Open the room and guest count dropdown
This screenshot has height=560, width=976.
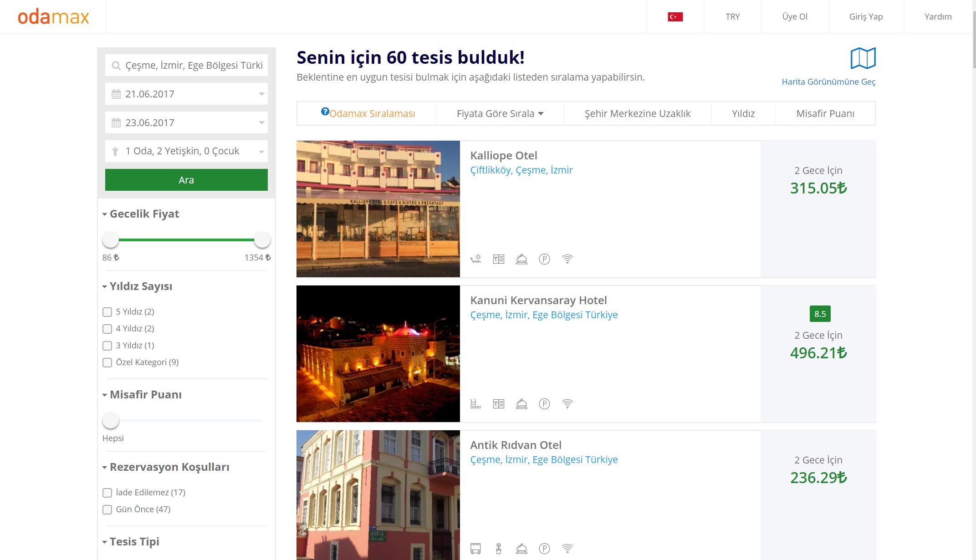pos(186,151)
